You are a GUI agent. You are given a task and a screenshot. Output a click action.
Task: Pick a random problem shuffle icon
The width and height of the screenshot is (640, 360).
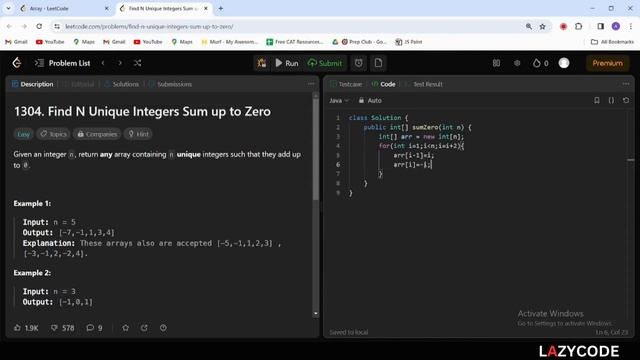pos(138,63)
